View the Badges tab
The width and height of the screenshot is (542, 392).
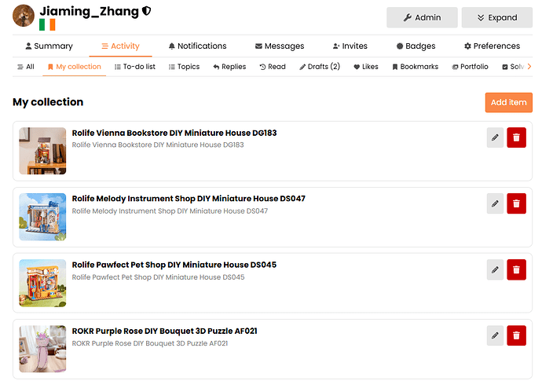click(416, 46)
